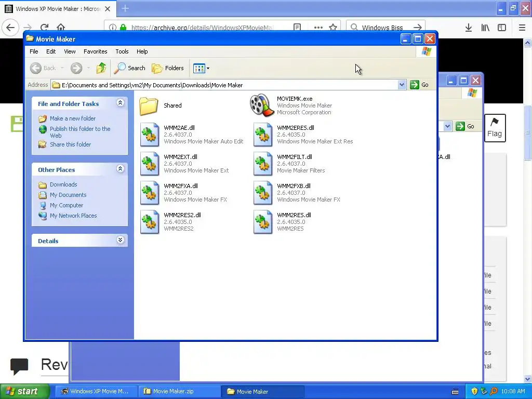The height and width of the screenshot is (399, 532).
Task: Select the MOVIEMK.exe film reel icon
Action: (x=262, y=105)
